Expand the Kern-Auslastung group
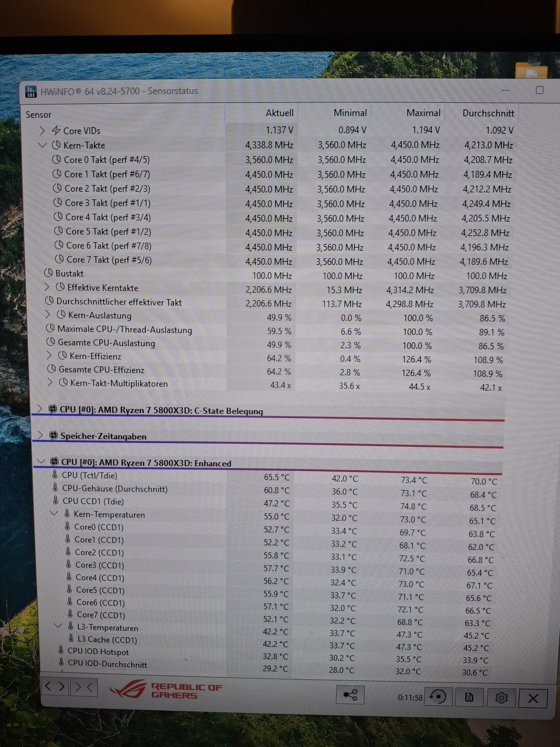This screenshot has width=560, height=747. tap(48, 315)
